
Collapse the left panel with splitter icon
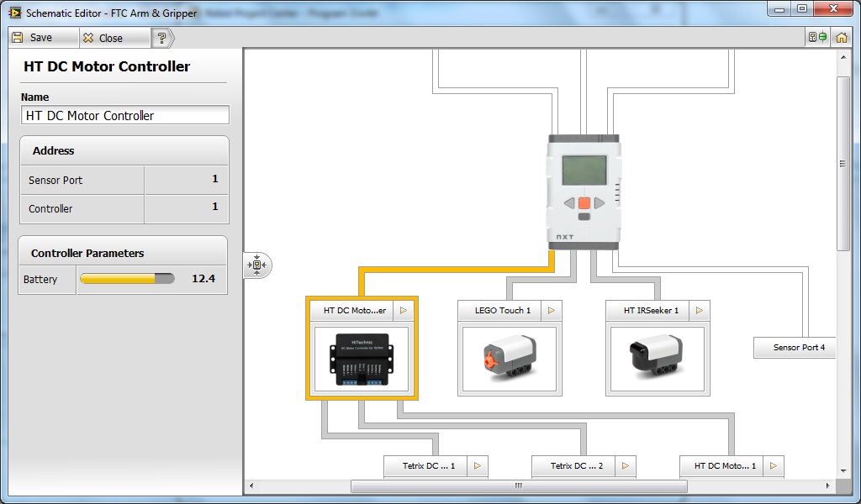coord(256,265)
